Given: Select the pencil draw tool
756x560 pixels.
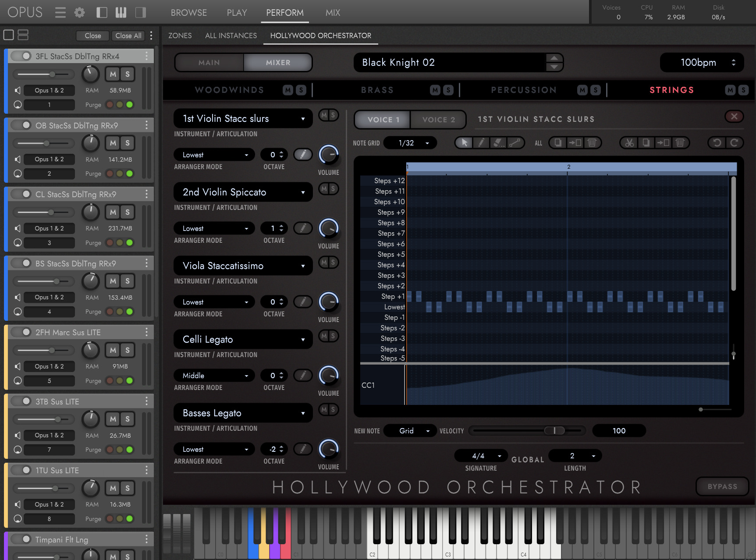Looking at the screenshot, I should click(481, 142).
